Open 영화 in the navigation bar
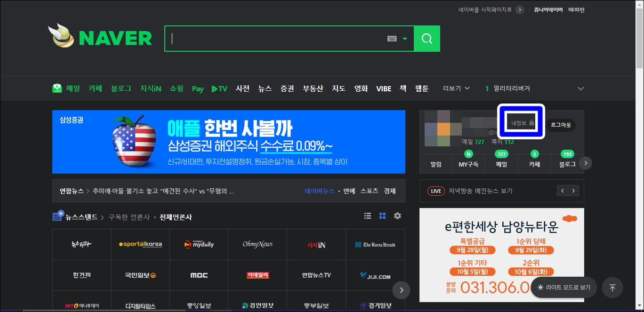The width and height of the screenshot is (644, 312). click(x=361, y=88)
